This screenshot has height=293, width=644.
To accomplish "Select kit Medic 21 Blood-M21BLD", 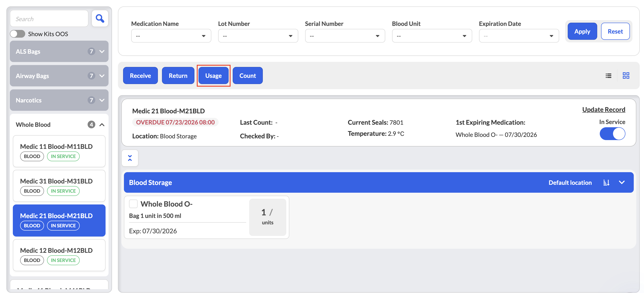I will pyautogui.click(x=59, y=220).
